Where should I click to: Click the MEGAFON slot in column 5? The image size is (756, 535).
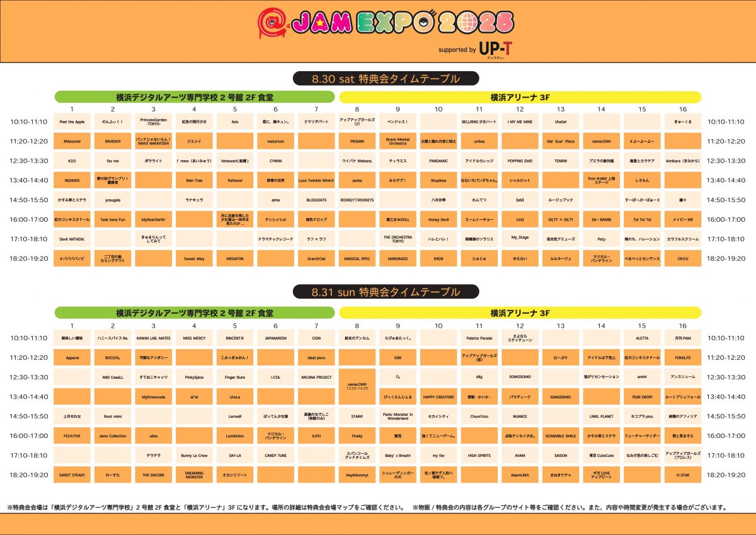click(x=235, y=258)
